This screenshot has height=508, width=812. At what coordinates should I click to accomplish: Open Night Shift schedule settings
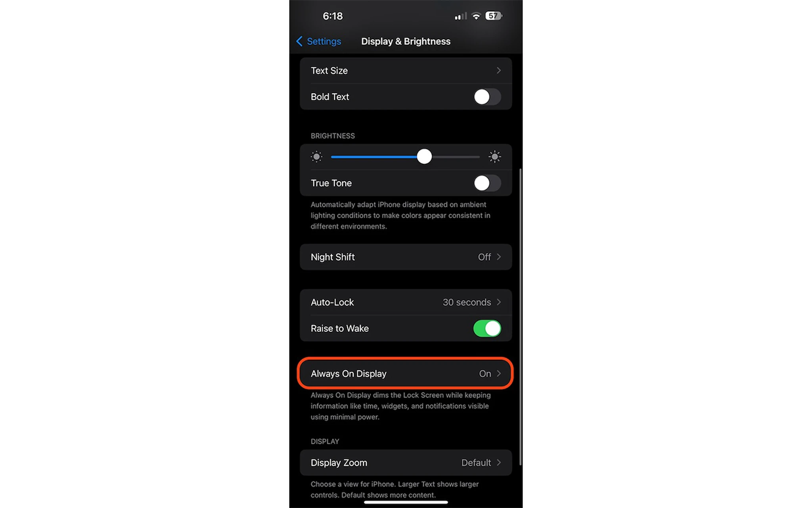tap(406, 256)
